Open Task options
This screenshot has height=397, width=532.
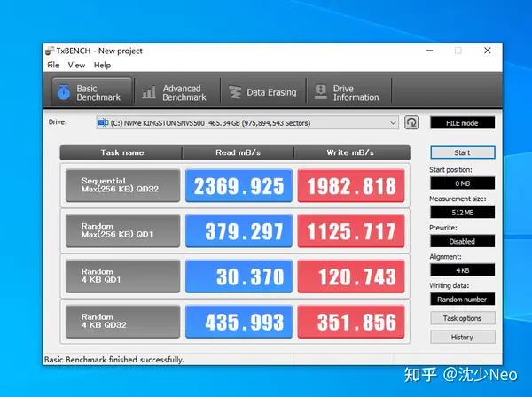462,318
